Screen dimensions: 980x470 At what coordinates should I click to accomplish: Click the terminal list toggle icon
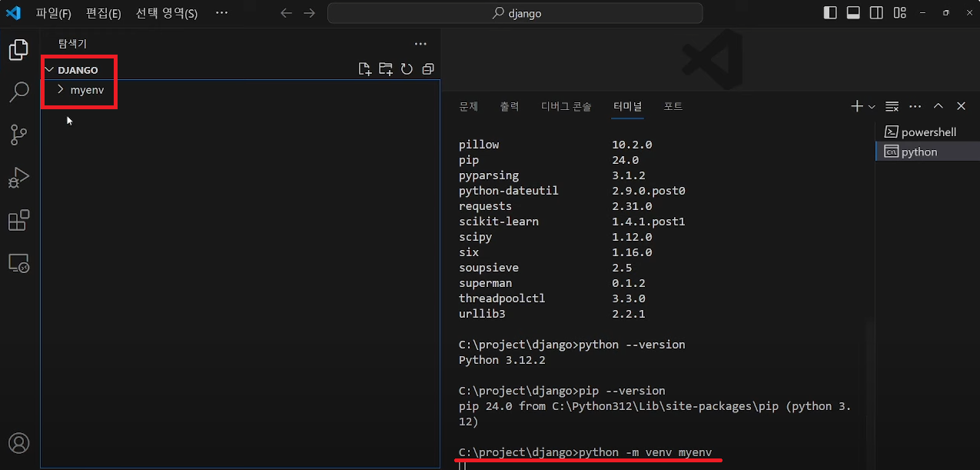[x=892, y=106]
